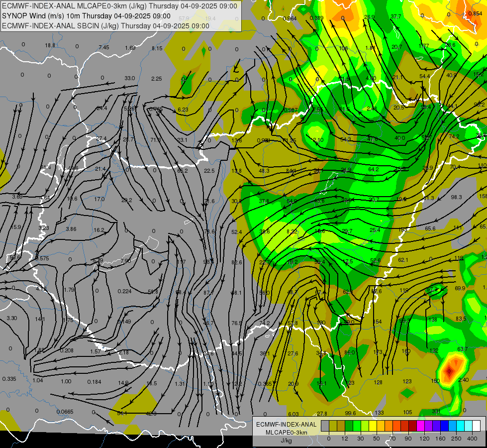Click the map value 0.987
Image resolution: width=487 pixels, height=448 pixels.
[291, 110]
